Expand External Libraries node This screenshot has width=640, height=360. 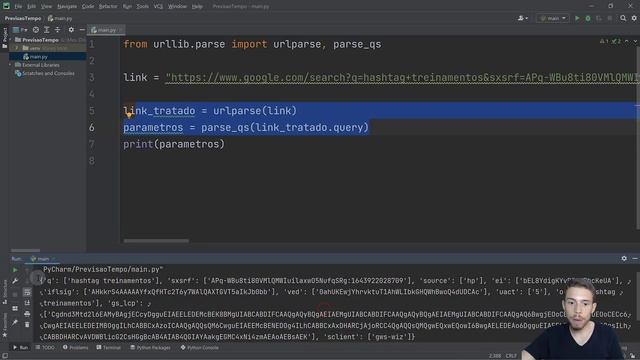[11, 65]
